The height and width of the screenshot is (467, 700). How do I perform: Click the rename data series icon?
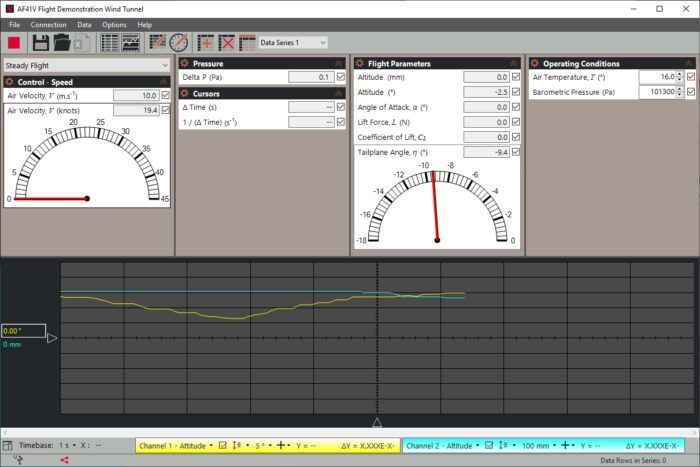tap(247, 43)
